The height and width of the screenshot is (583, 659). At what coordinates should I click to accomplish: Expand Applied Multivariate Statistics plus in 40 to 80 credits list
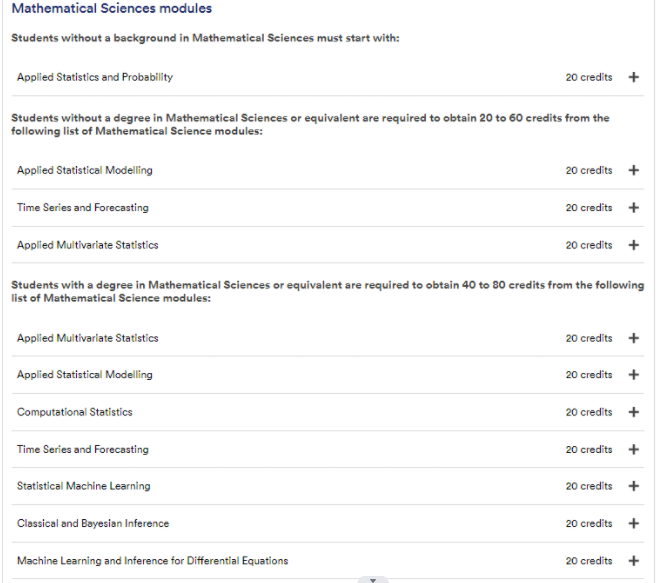[x=633, y=338]
